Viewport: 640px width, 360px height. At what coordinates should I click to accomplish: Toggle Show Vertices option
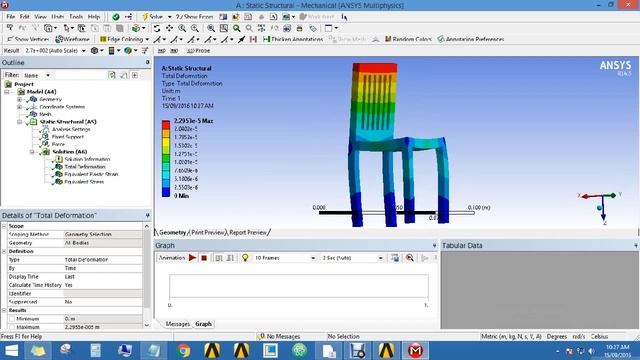tap(28, 39)
